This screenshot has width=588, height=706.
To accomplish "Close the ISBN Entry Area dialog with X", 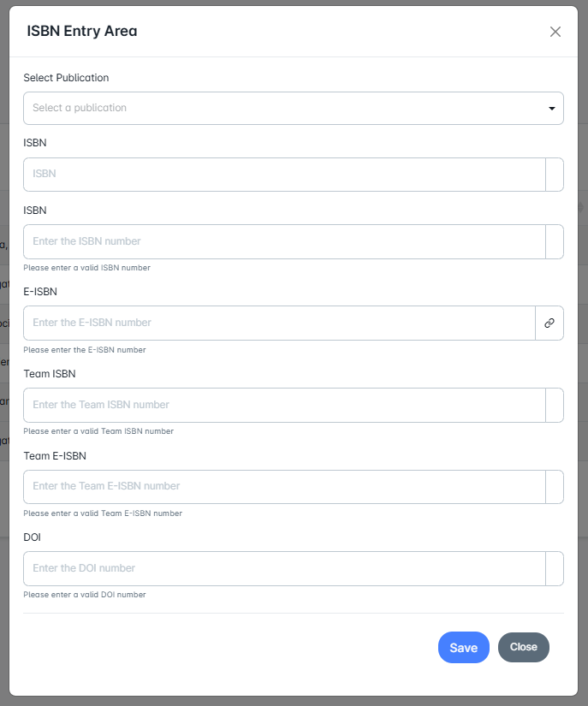I will tap(555, 32).
